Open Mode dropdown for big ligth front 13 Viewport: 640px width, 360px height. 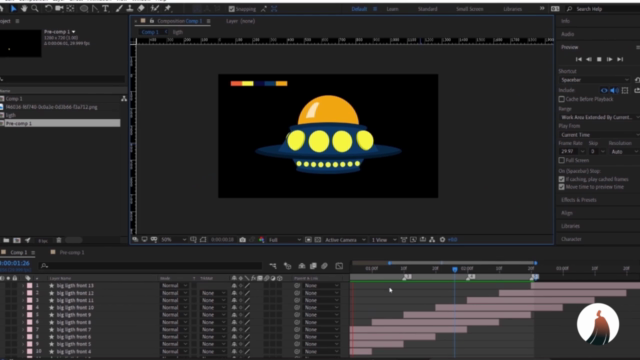174,286
